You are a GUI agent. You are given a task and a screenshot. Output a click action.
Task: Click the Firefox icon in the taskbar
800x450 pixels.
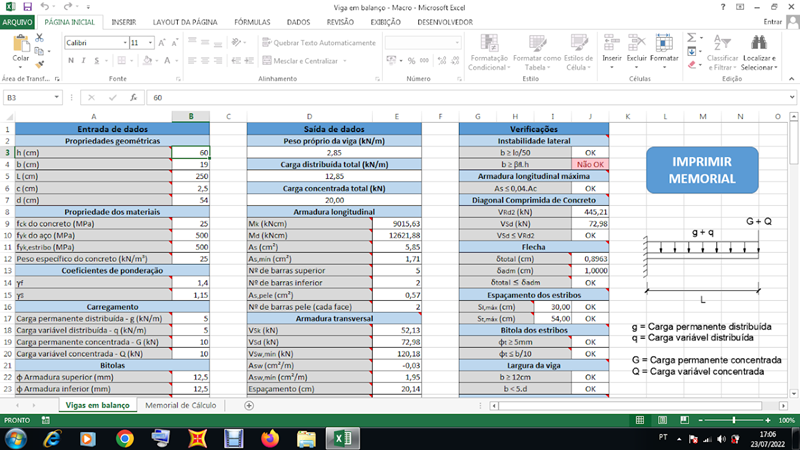click(270, 438)
